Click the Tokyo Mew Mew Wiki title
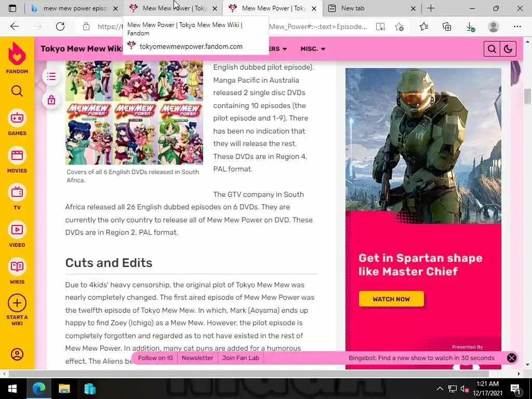The image size is (532, 399). click(82, 48)
